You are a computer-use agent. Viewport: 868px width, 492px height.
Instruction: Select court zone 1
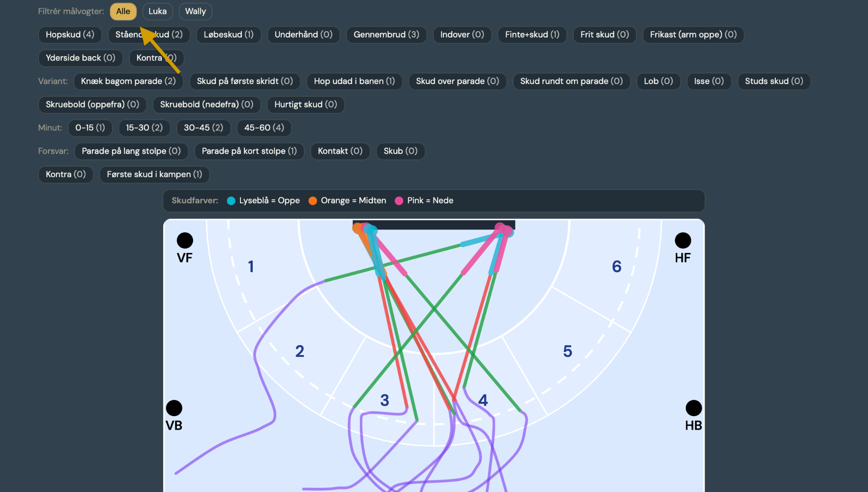coord(251,267)
